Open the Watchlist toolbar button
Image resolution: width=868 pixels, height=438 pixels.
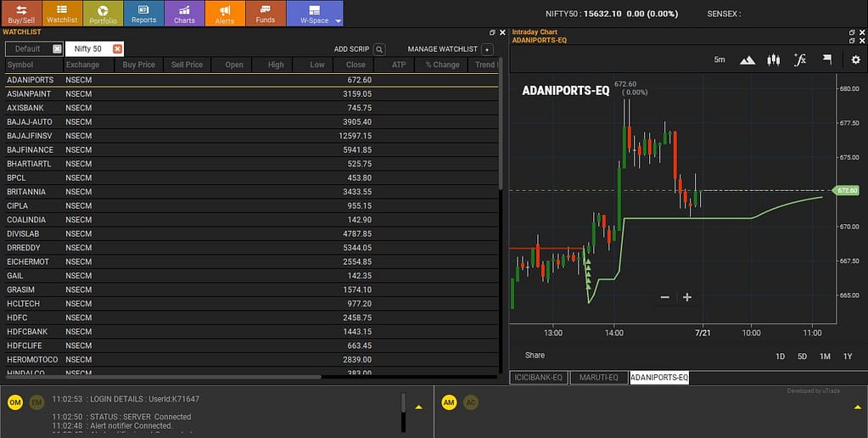pos(62,14)
